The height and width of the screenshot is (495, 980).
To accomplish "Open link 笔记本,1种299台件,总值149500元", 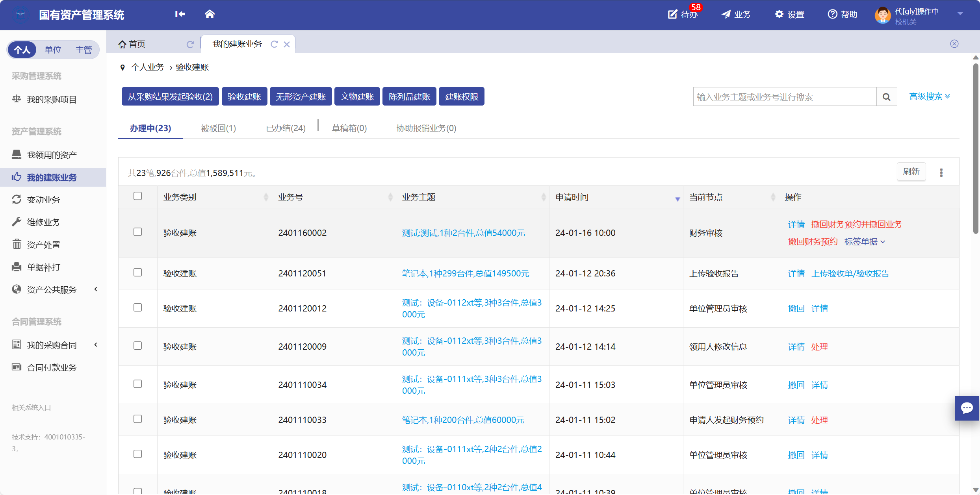I will click(465, 273).
